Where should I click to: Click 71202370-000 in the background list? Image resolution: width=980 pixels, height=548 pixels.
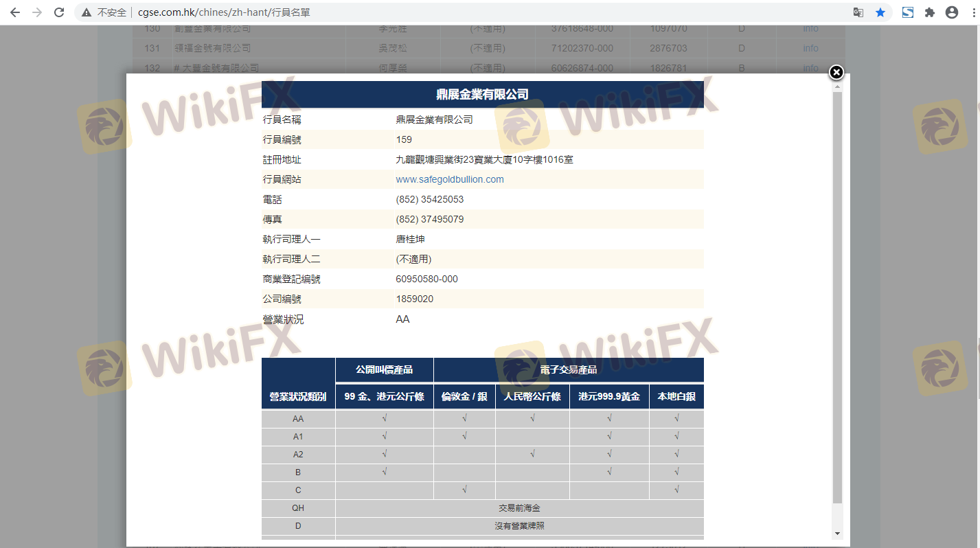click(582, 48)
